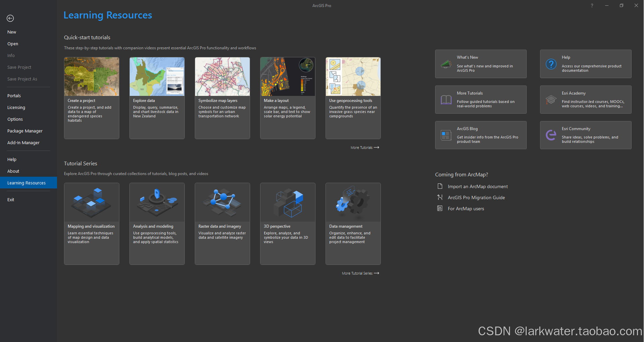Click Make a layout card title

point(276,101)
